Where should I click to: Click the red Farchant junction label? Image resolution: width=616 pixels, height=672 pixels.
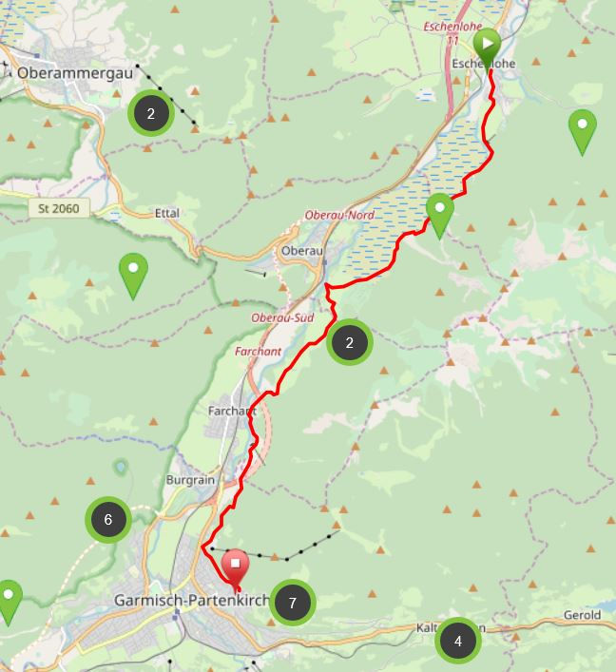pyautogui.click(x=258, y=352)
